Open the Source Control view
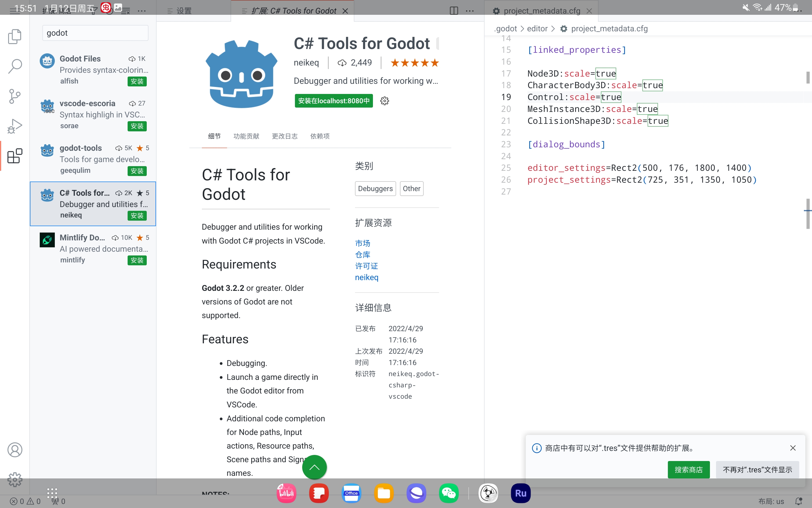Screen dimensions: 812x508 pos(14,96)
